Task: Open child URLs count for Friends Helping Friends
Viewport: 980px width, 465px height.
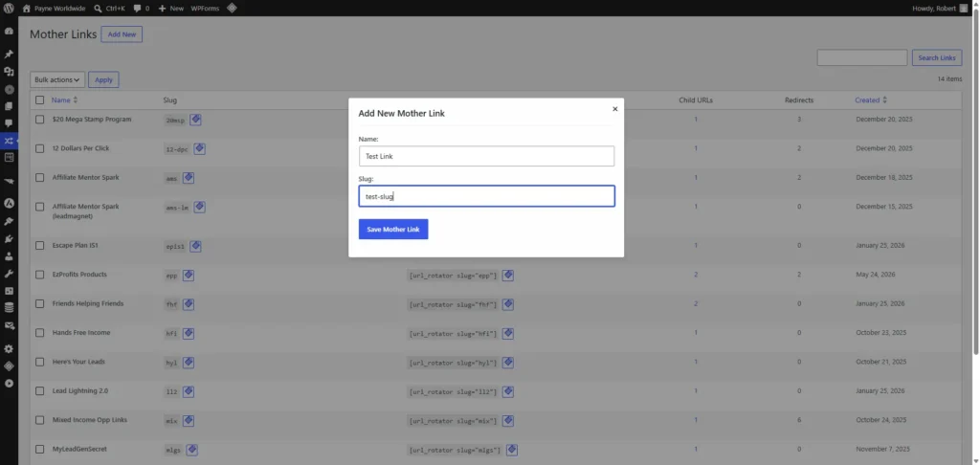Action: [x=696, y=303]
